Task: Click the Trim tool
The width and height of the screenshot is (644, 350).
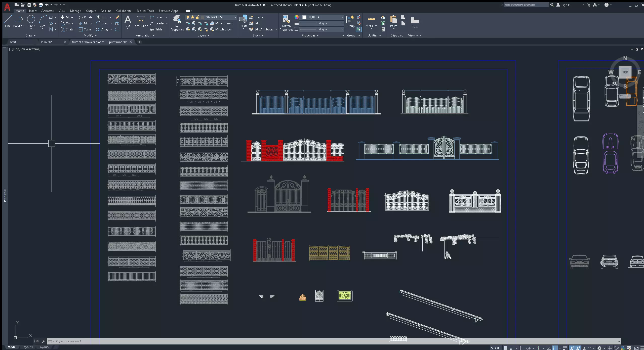Action: click(x=102, y=17)
